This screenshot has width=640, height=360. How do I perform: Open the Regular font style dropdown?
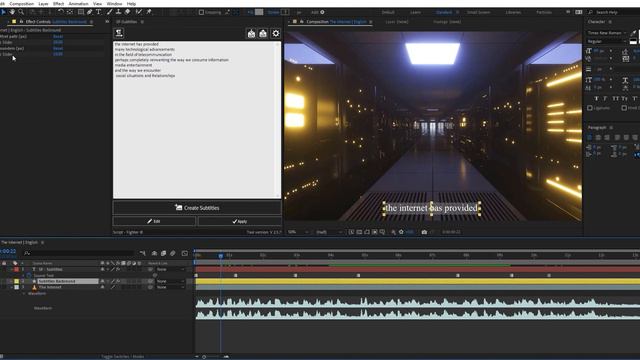click(607, 41)
